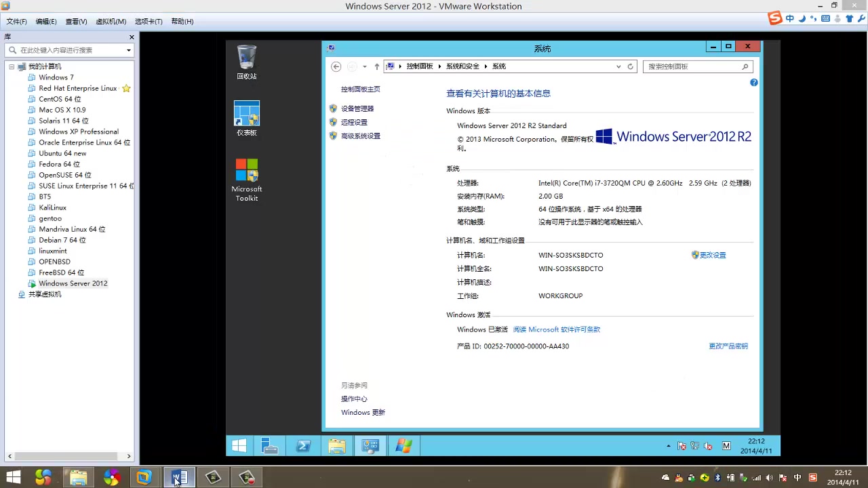Open the 文件(F) menu
This screenshot has width=868, height=488.
pyautogui.click(x=16, y=22)
